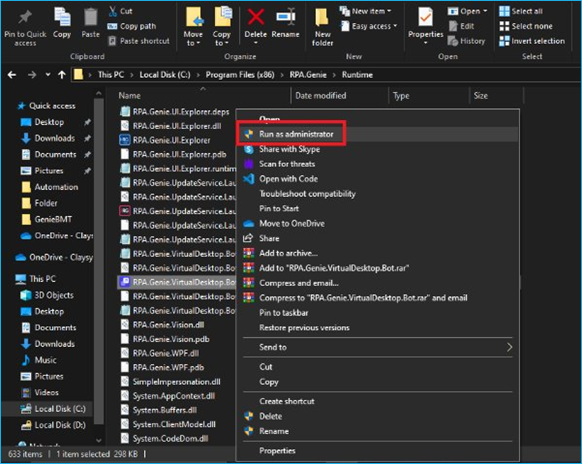Viewport: 582px width, 464px height.
Task: Click This PC in address bar
Action: tap(111, 75)
